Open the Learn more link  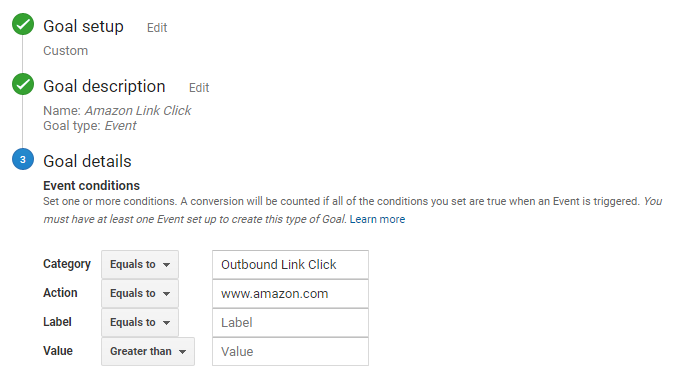click(x=377, y=219)
